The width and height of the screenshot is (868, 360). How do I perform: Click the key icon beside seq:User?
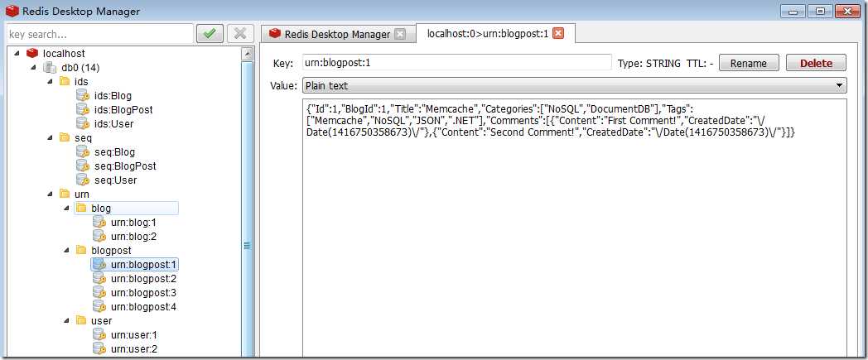tap(83, 180)
